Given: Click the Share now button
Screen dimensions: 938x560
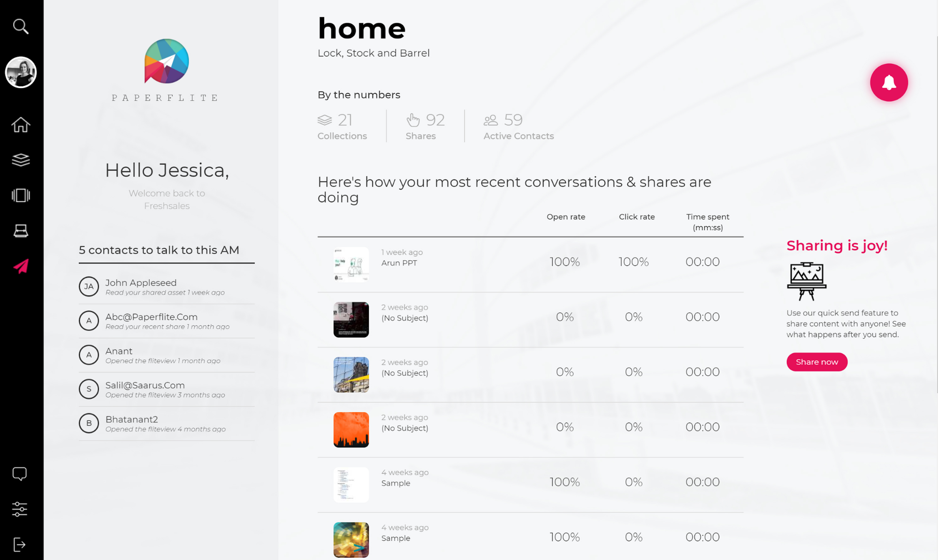Looking at the screenshot, I should 817,362.
